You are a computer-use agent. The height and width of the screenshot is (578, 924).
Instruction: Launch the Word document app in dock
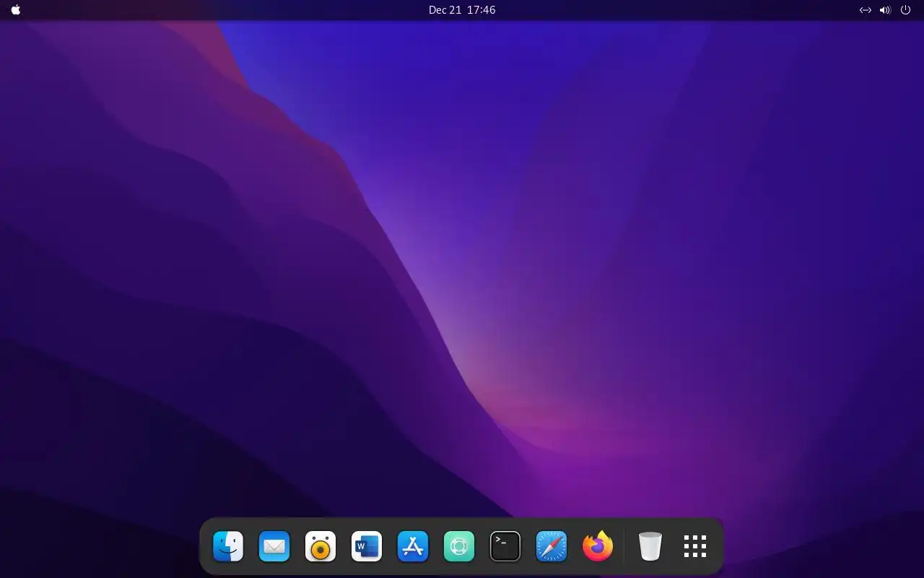(367, 546)
